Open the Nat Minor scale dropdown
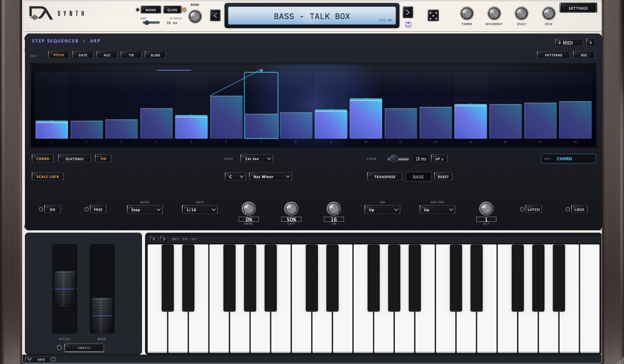The height and width of the screenshot is (364, 624). tap(270, 177)
